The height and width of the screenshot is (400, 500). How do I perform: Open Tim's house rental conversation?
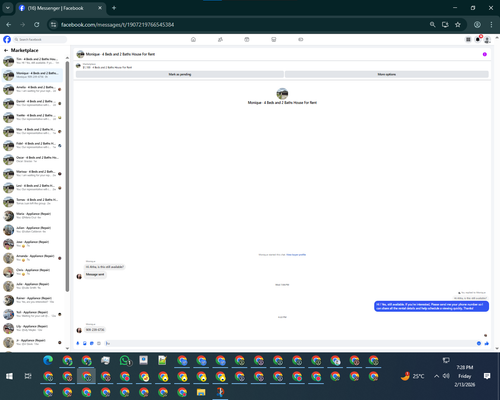pyautogui.click(x=32, y=61)
